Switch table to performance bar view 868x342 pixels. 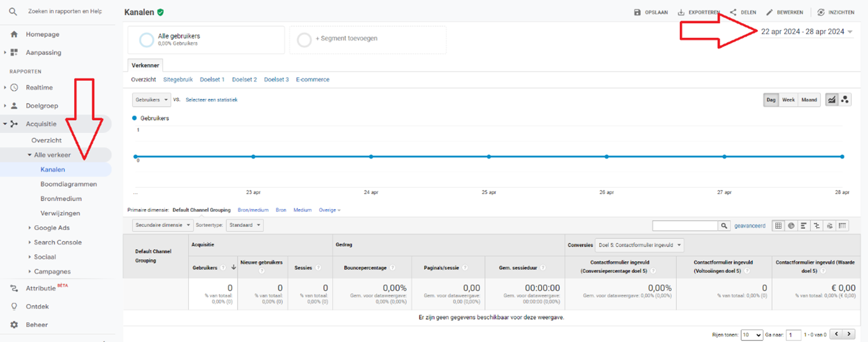pos(804,226)
